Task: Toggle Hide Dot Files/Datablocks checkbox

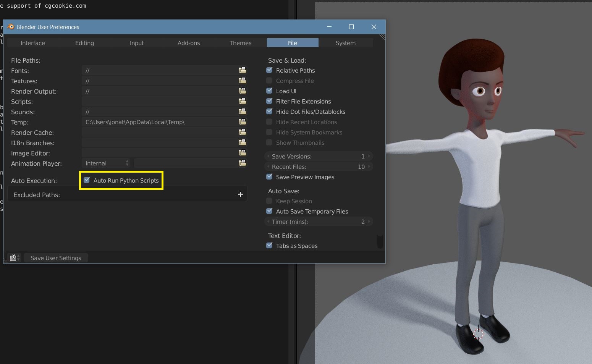Action: coord(269,111)
